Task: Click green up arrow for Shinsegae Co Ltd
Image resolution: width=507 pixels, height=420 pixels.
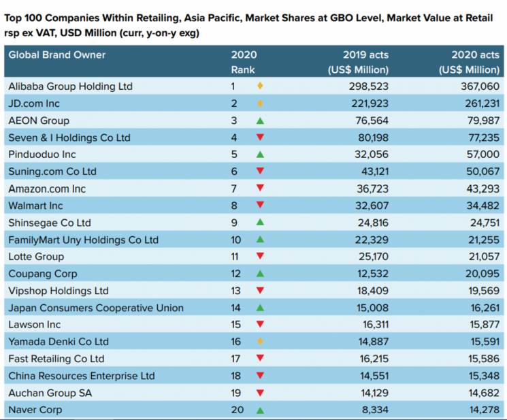Action: tap(259, 223)
